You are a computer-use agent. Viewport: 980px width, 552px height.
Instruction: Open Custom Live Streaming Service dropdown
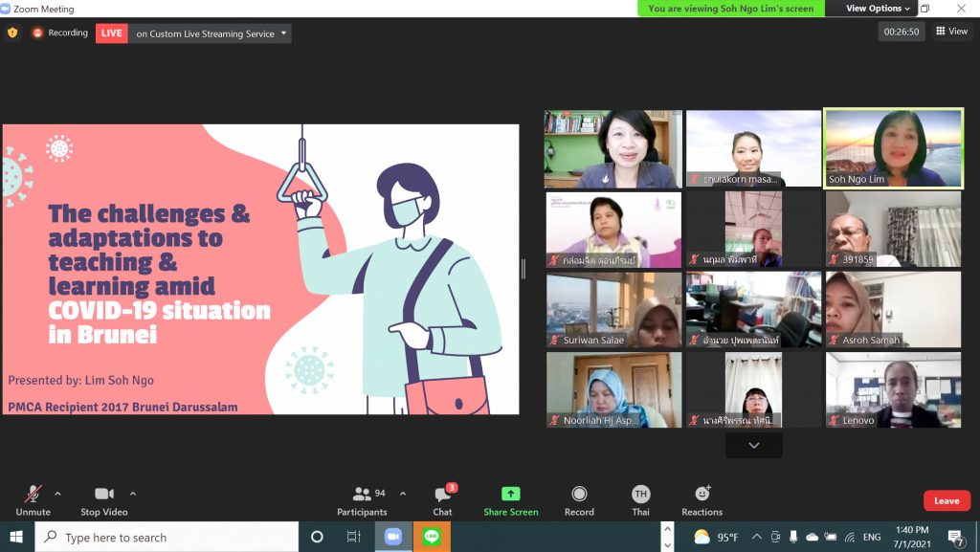pos(211,33)
